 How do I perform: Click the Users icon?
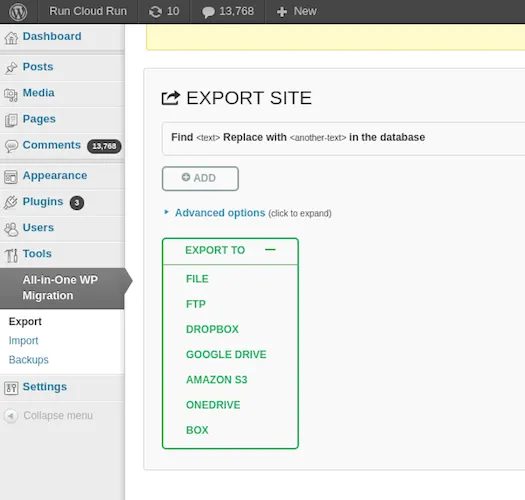[x=11, y=229]
